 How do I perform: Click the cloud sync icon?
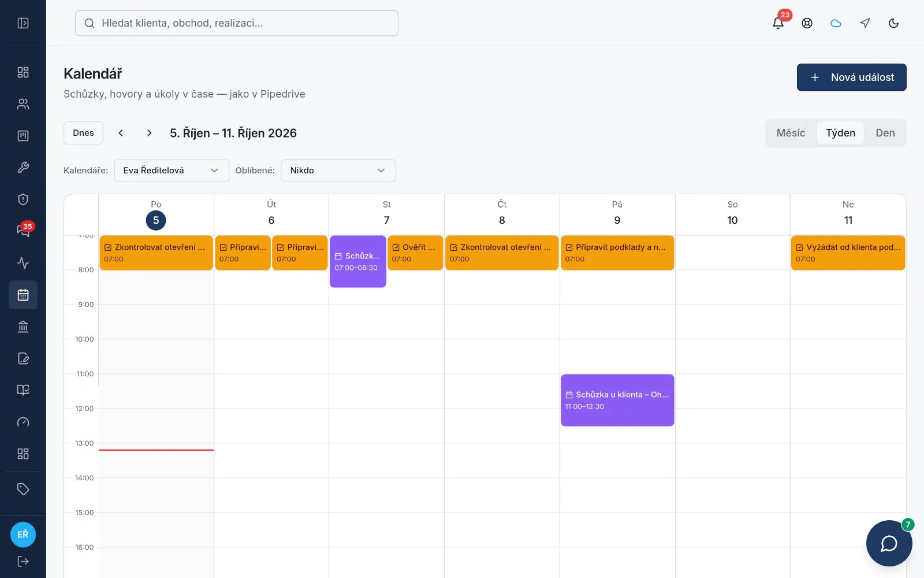point(836,23)
